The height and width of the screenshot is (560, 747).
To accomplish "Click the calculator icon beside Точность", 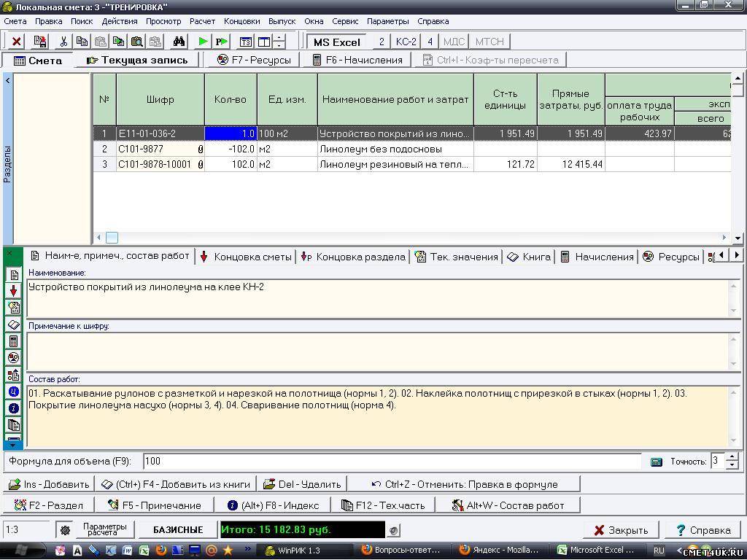I will click(x=656, y=462).
